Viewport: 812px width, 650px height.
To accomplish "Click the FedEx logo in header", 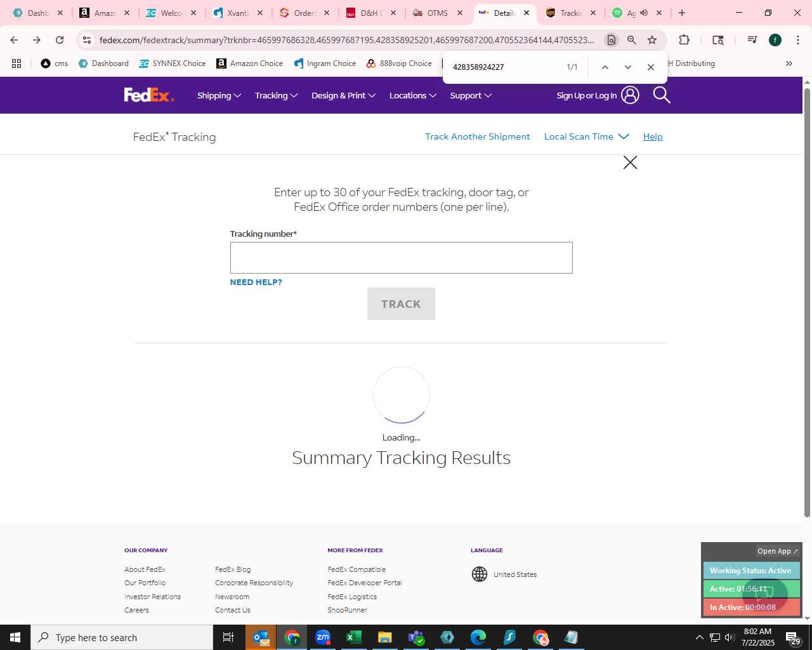I will click(149, 95).
